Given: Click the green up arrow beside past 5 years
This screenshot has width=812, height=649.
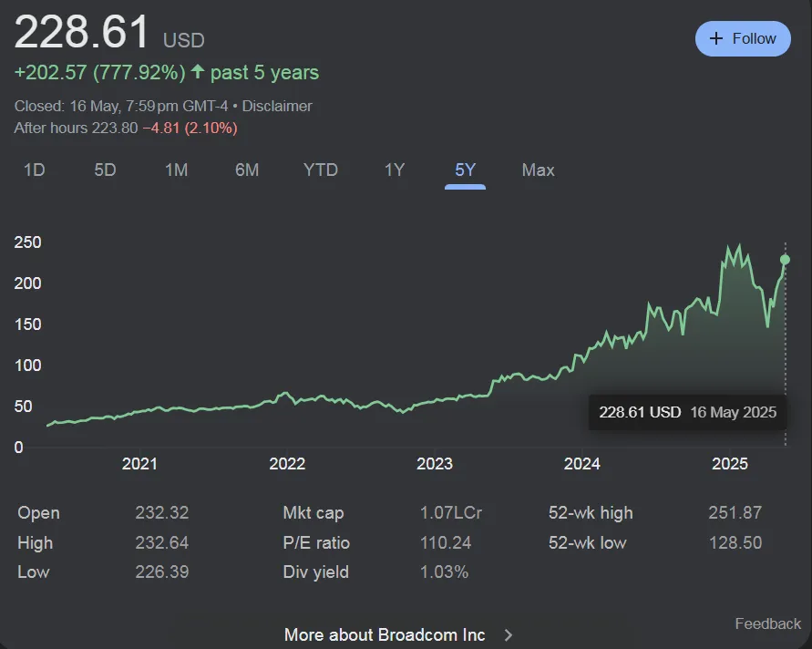Looking at the screenshot, I should click(x=197, y=71).
